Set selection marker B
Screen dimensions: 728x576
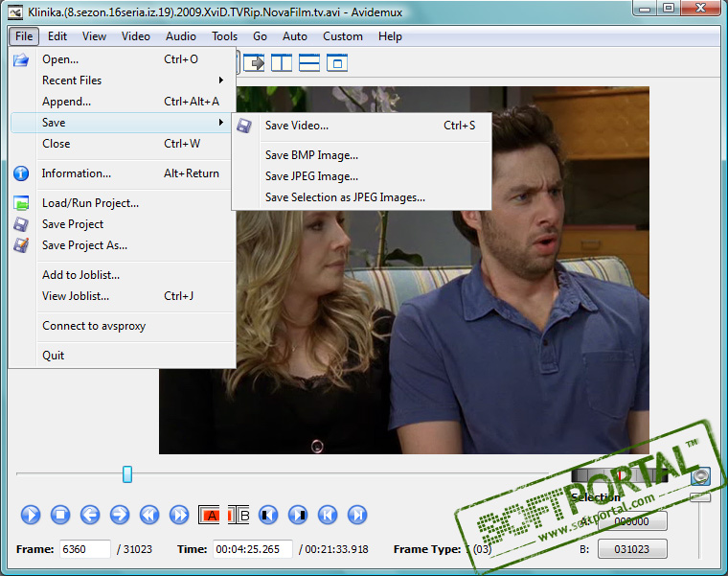(239, 515)
